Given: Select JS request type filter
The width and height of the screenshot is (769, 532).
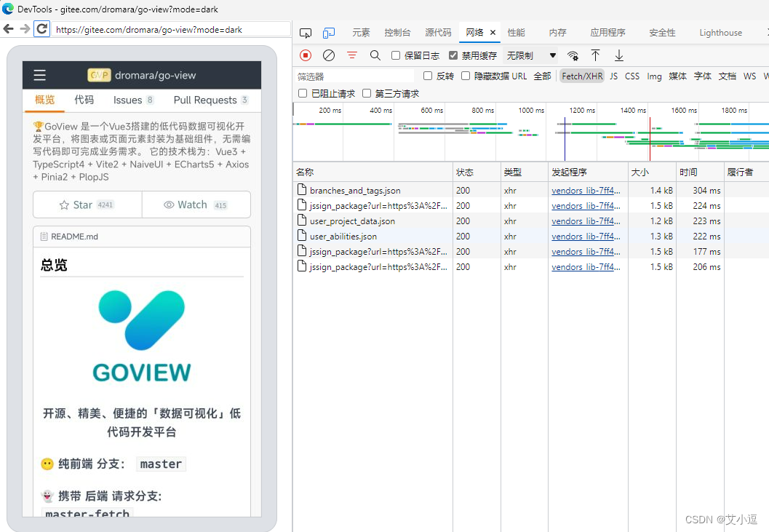Looking at the screenshot, I should [613, 76].
